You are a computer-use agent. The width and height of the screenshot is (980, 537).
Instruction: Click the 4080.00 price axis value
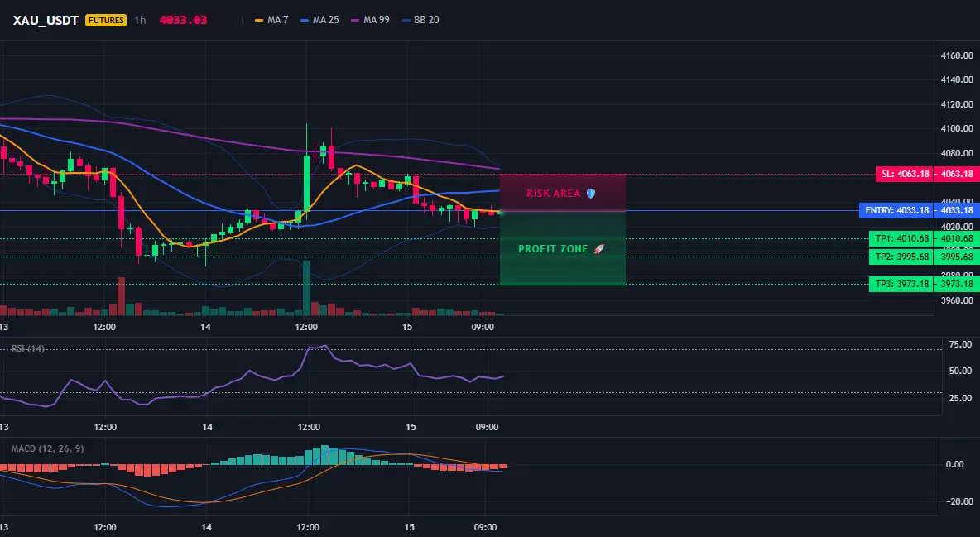[957, 153]
